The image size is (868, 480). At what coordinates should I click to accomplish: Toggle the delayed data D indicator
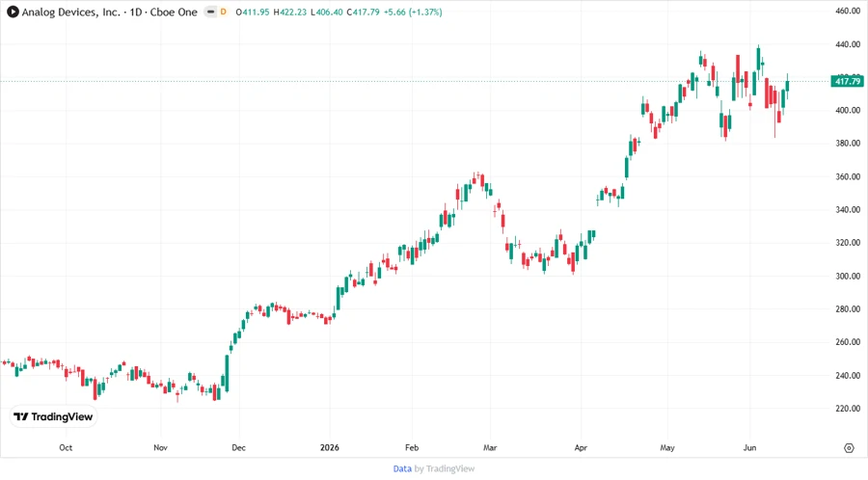223,12
